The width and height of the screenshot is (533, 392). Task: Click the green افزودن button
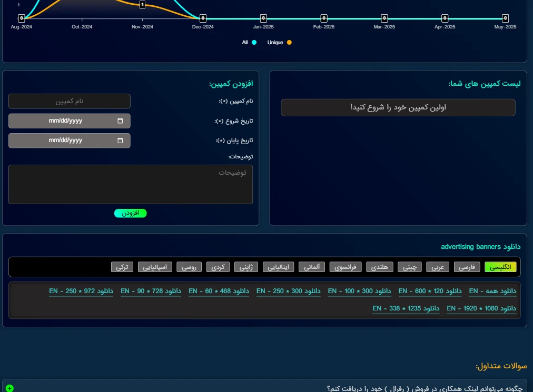pyautogui.click(x=130, y=213)
